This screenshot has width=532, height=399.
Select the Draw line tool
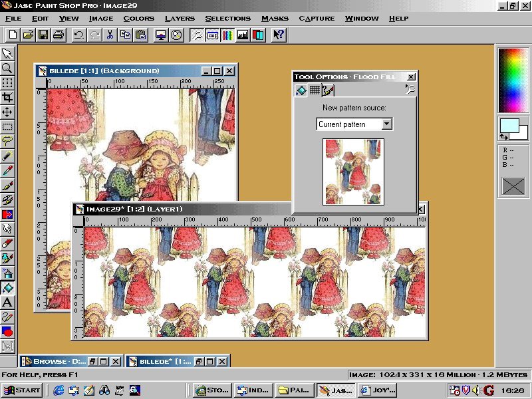click(x=7, y=317)
